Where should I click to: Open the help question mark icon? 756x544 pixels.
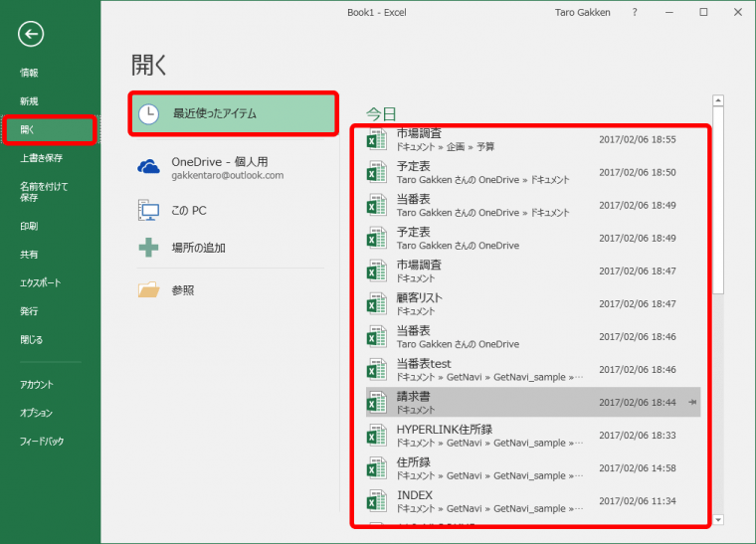coord(635,13)
